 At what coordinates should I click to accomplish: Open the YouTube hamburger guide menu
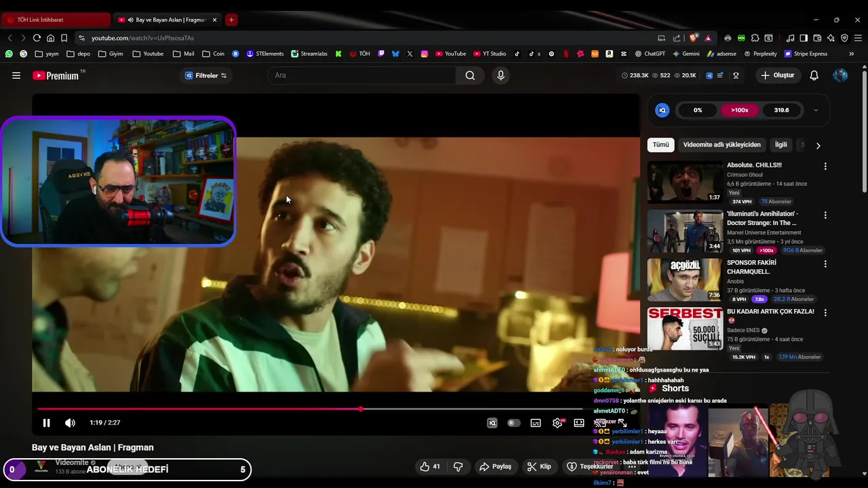[x=16, y=75]
